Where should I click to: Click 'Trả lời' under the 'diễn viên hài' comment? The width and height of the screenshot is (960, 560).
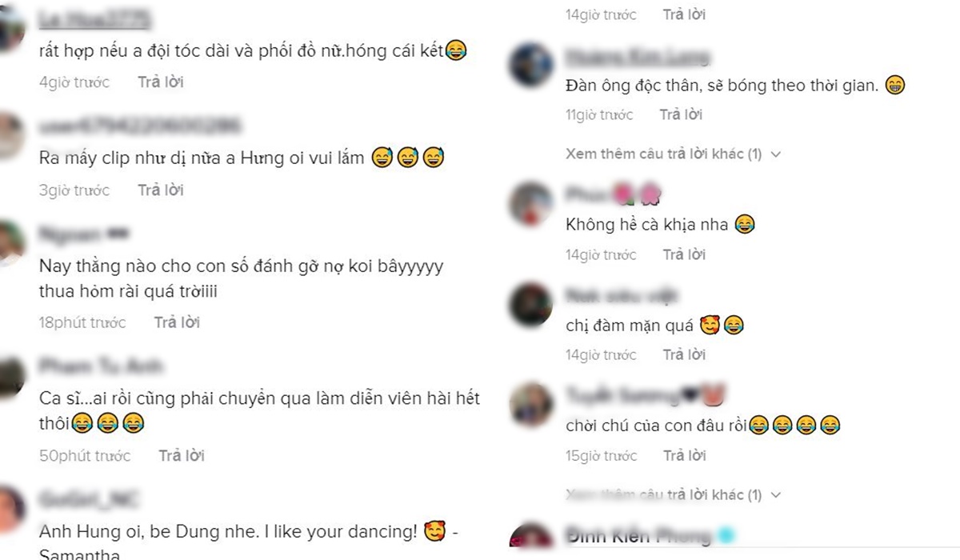click(182, 456)
